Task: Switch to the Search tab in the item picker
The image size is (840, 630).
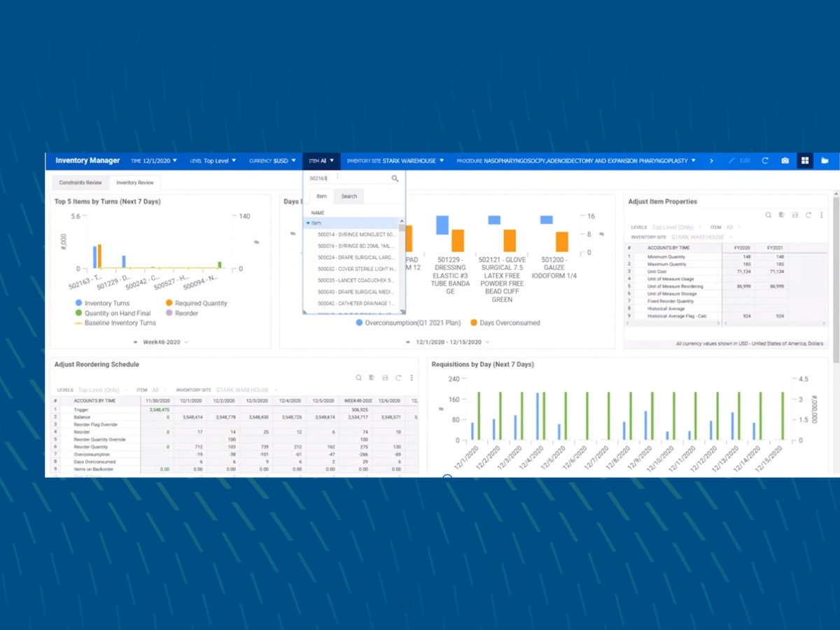Action: click(349, 196)
